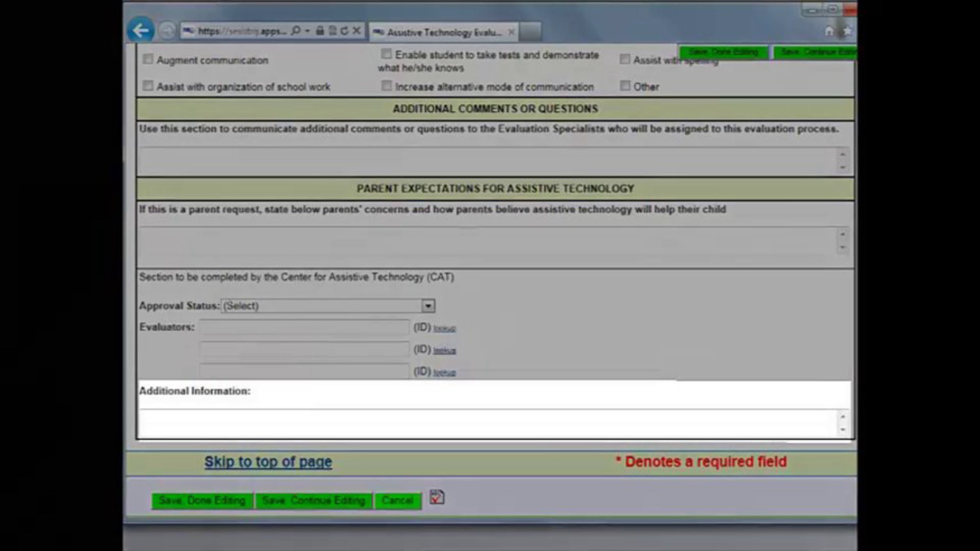Click the lock security icon in address bar
Screen dimensions: 980x551
click(x=320, y=31)
